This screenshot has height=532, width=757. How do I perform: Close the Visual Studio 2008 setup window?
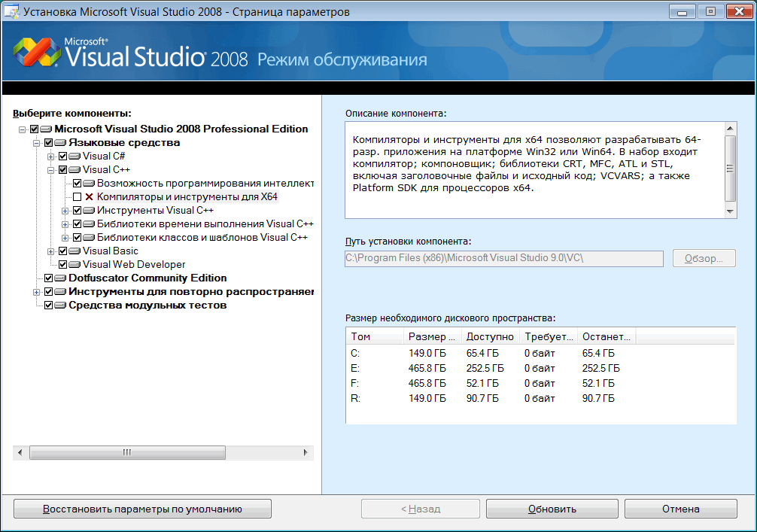point(739,11)
